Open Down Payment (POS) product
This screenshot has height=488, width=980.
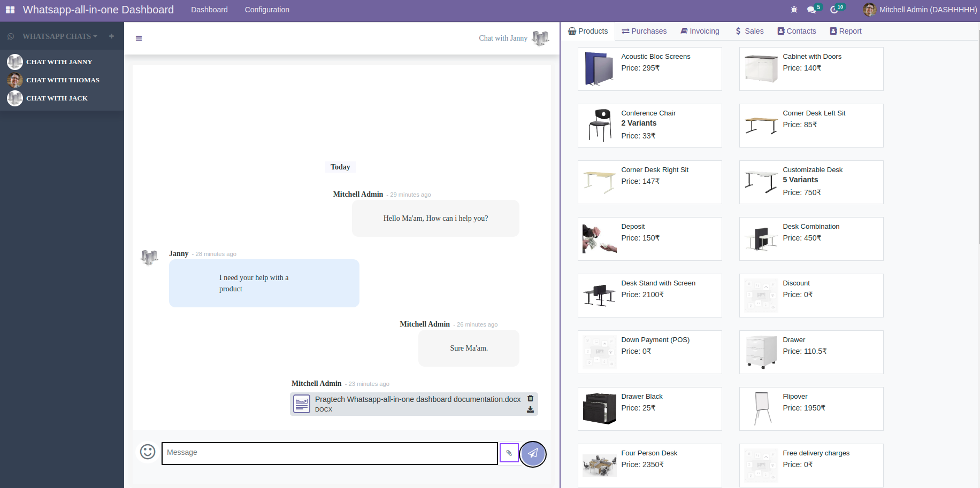(649, 352)
